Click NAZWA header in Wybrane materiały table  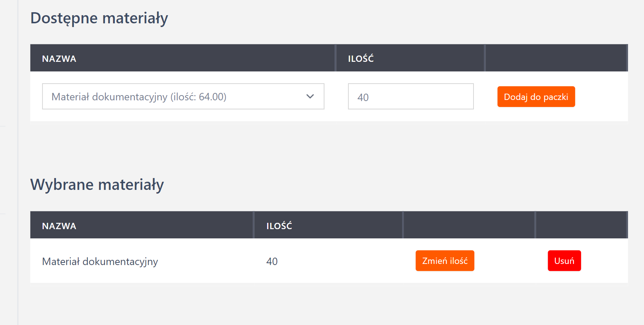coord(59,226)
